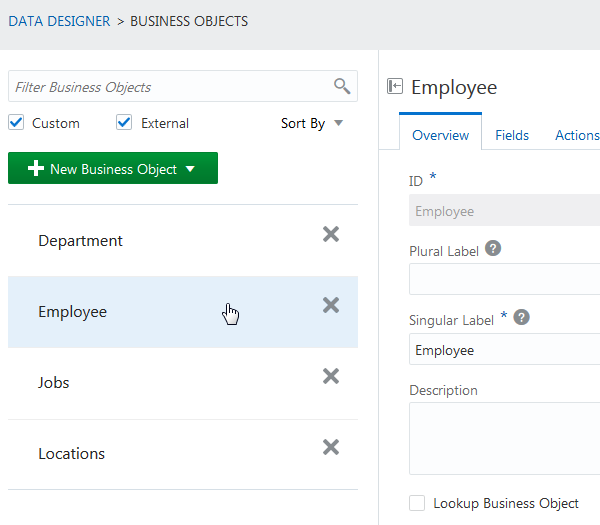Open Singular Label help icon

tap(521, 318)
